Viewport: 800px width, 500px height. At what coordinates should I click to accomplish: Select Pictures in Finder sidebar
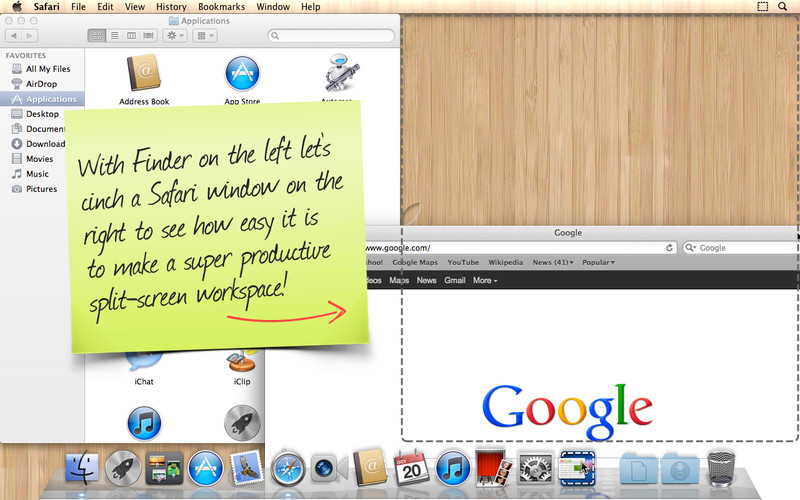point(42,189)
